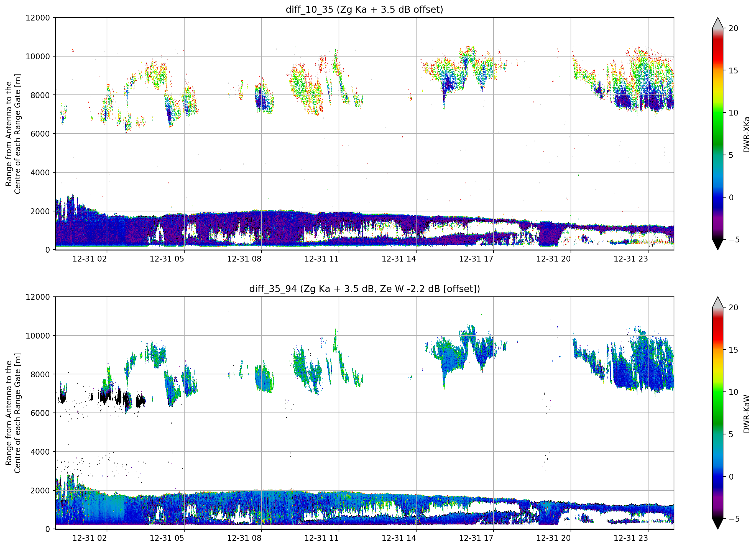The width and height of the screenshot is (756, 548).
Task: Click the 12000 y-tick of bottom plot
Action: point(38,297)
